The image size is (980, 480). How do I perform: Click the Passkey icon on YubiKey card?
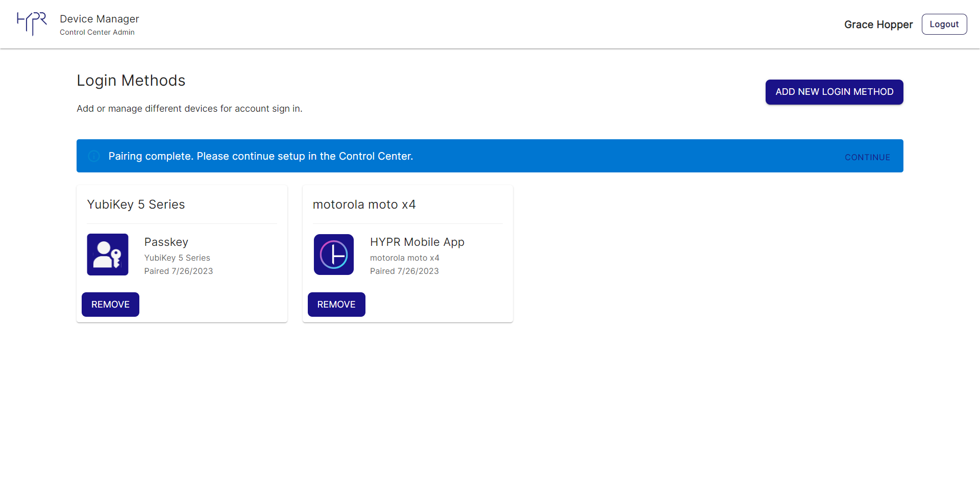(108, 255)
